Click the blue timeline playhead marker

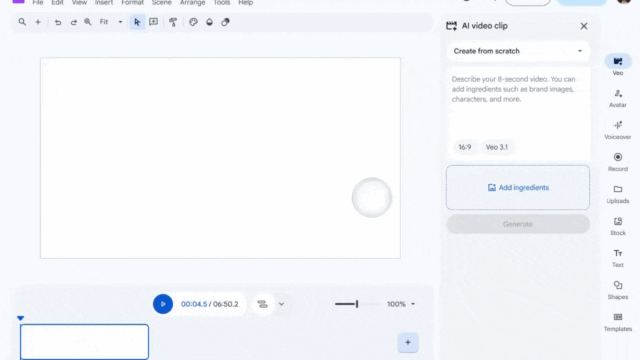[x=20, y=318]
